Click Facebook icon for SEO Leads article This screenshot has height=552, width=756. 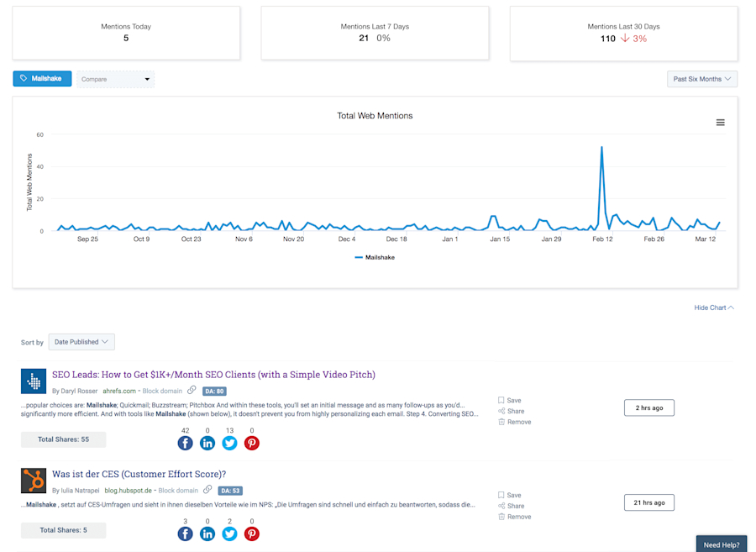[x=185, y=443]
